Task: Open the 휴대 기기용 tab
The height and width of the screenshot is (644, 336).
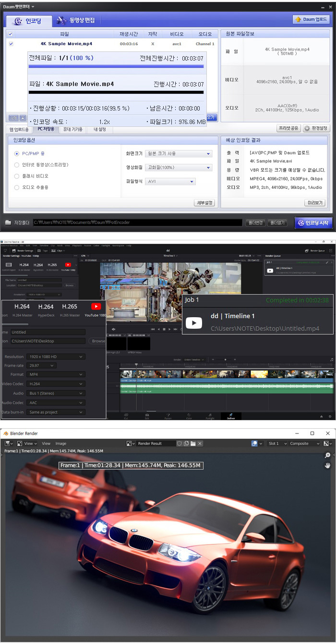Action: pos(73,129)
